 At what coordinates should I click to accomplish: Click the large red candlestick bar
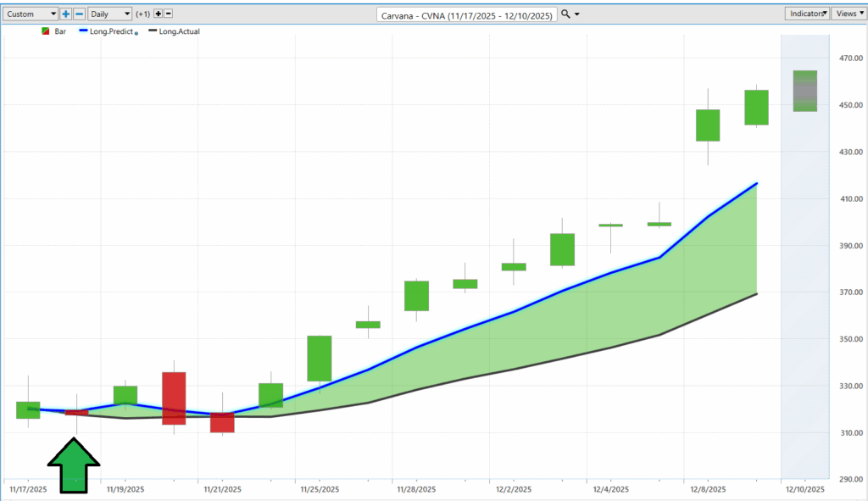tap(174, 398)
